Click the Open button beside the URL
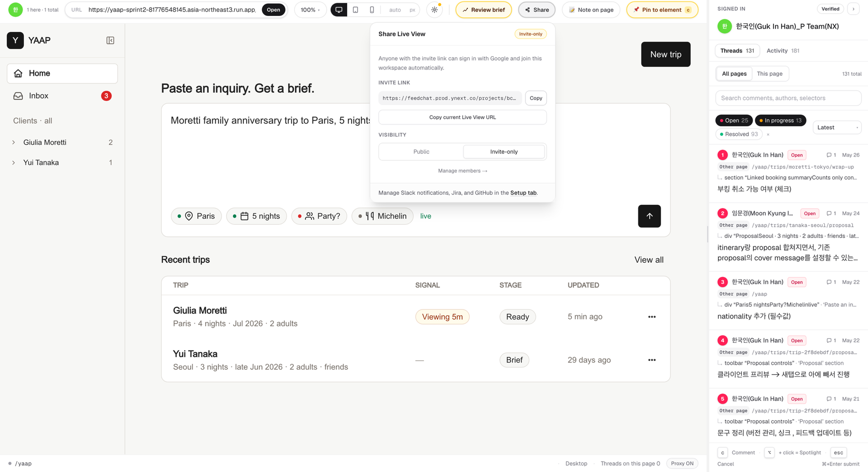The width and height of the screenshot is (868, 472). click(273, 10)
